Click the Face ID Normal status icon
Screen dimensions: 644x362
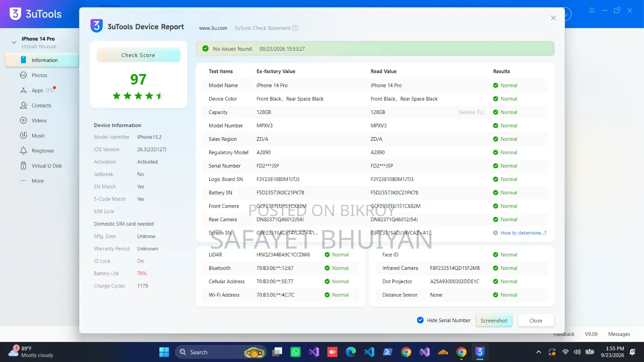coord(495,255)
